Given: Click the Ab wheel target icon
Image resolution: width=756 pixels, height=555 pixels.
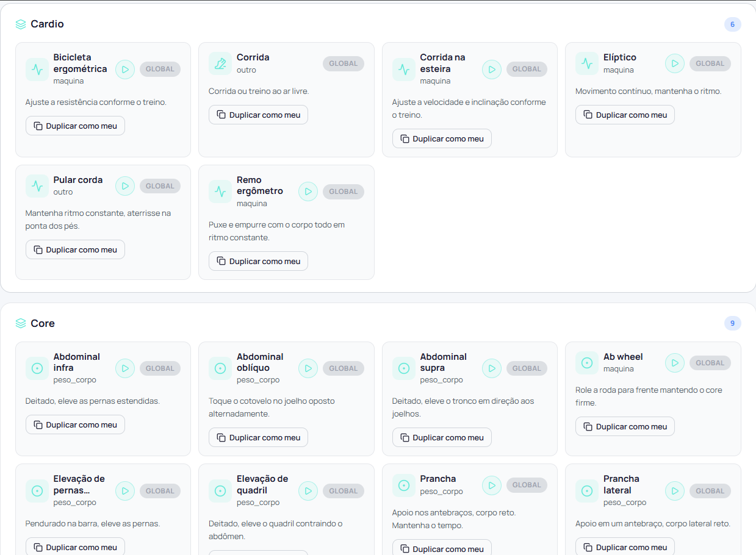Looking at the screenshot, I should point(587,363).
